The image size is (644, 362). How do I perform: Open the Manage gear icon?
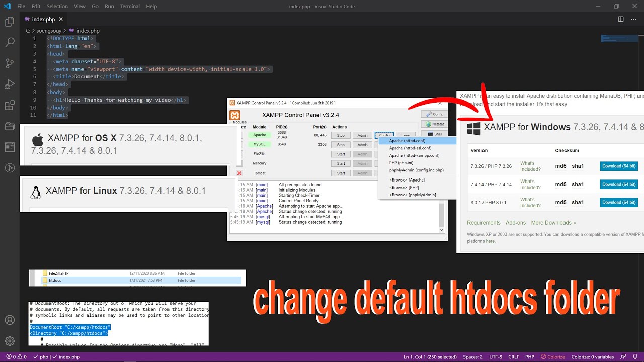pos(9,341)
